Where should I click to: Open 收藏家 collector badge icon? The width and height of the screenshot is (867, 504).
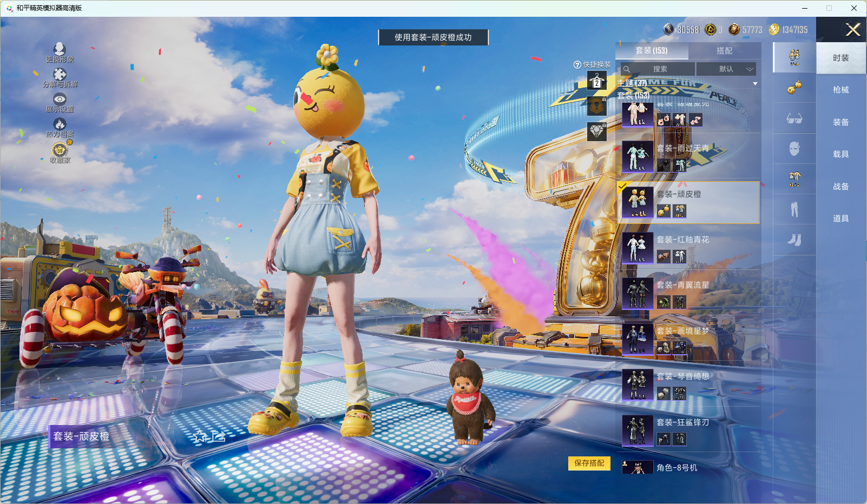pyautogui.click(x=60, y=152)
